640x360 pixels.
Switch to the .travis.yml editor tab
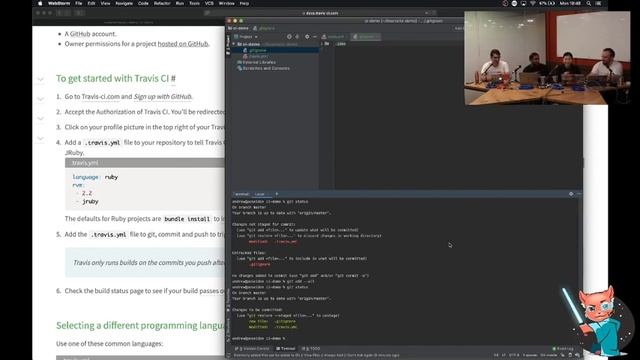333,37
